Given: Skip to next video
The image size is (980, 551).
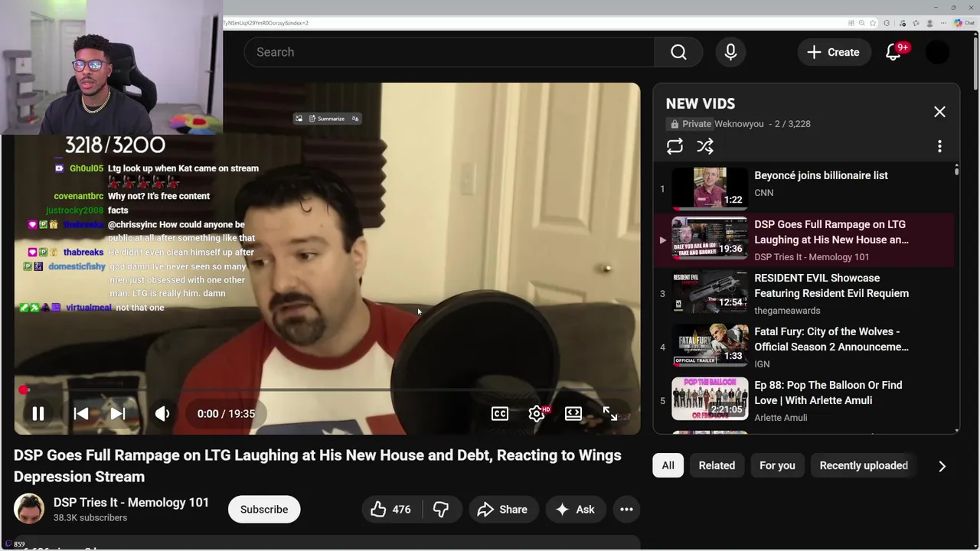Looking at the screenshot, I should pyautogui.click(x=118, y=413).
